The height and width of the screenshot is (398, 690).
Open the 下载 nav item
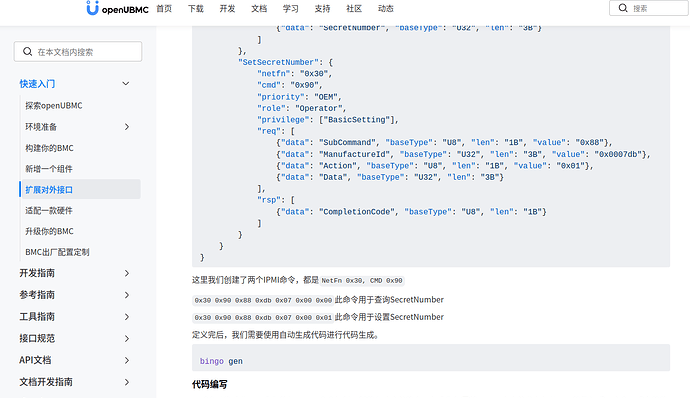(196, 8)
